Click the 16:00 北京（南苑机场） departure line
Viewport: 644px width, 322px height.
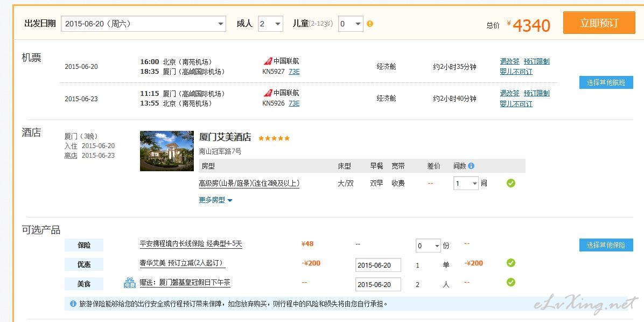pyautogui.click(x=176, y=62)
